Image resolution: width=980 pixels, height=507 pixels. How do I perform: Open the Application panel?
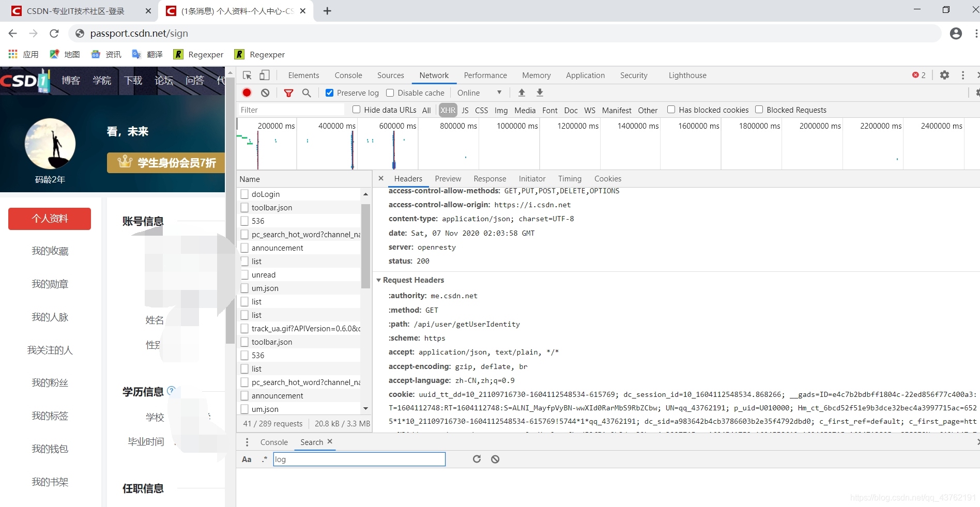coord(585,75)
